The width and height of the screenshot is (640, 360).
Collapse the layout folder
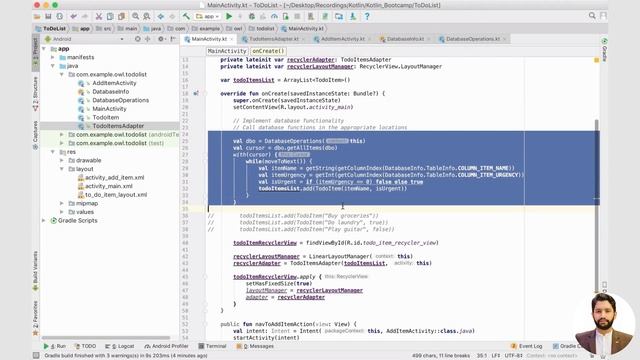62,169
